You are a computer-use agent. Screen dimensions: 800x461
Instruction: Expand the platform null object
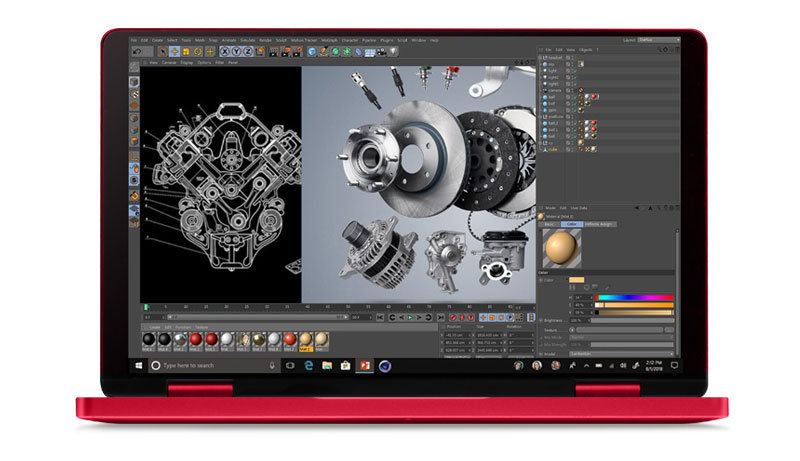pos(541,117)
